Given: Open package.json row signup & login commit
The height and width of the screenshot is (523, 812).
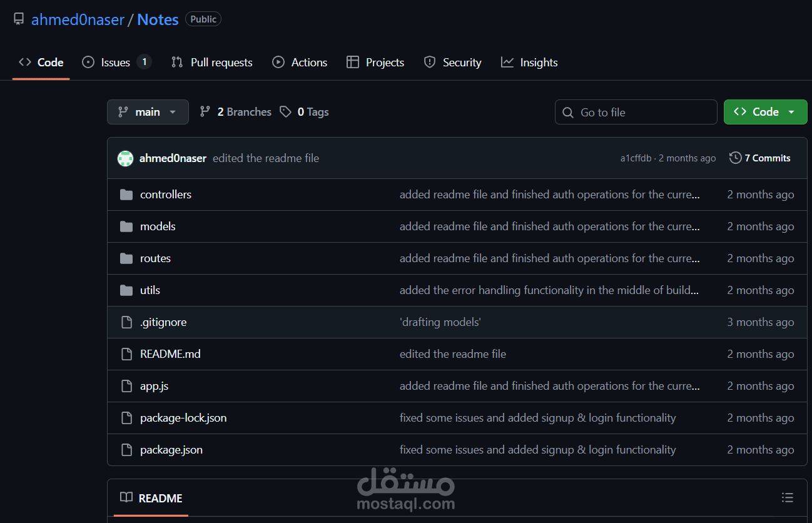Looking at the screenshot, I should [x=538, y=450].
